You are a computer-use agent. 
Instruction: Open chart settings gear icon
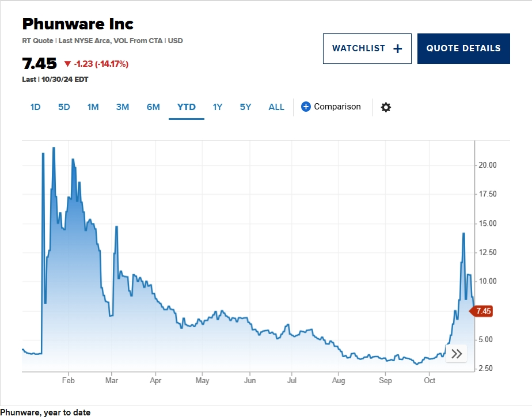click(386, 107)
